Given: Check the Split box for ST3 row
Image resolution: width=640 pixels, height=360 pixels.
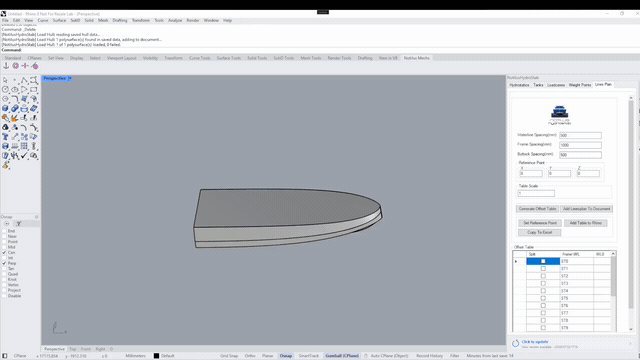Looking at the screenshot, I should tap(543, 283).
